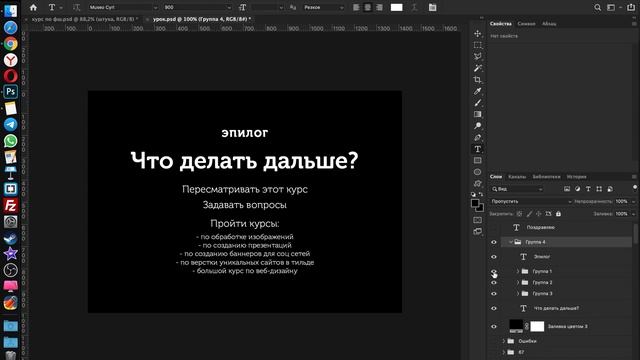Click the share/export icon at top right

(x=631, y=7)
